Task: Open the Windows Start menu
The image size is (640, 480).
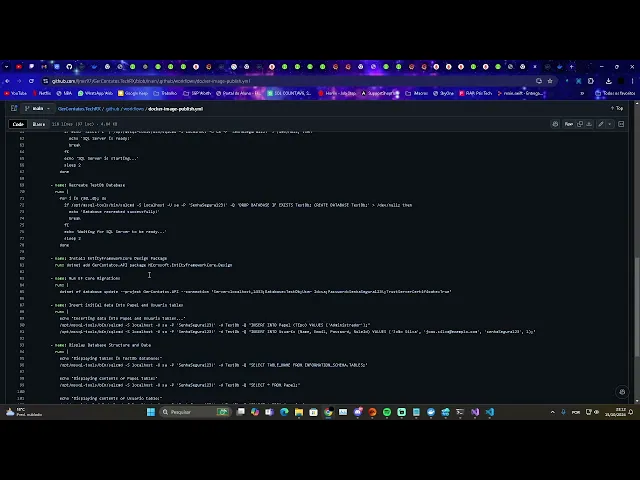Action: coord(151,412)
